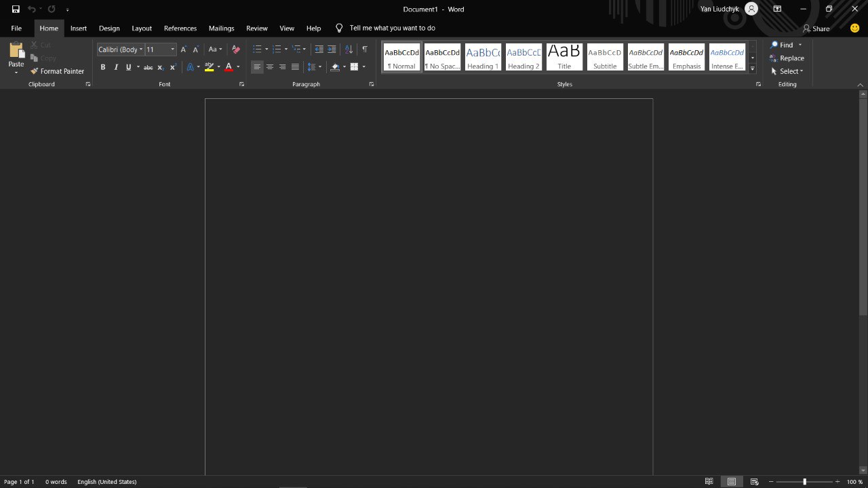Apply the Heading 1 style

point(483,58)
